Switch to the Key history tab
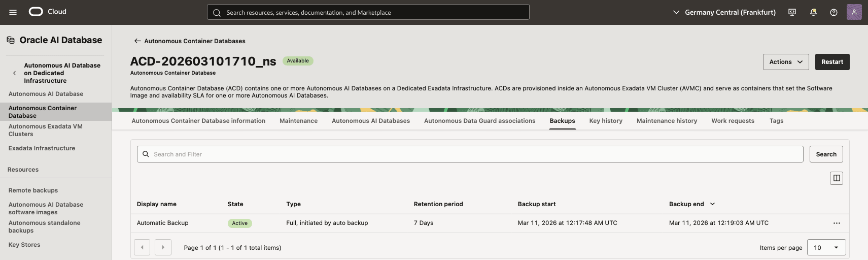 pyautogui.click(x=606, y=121)
